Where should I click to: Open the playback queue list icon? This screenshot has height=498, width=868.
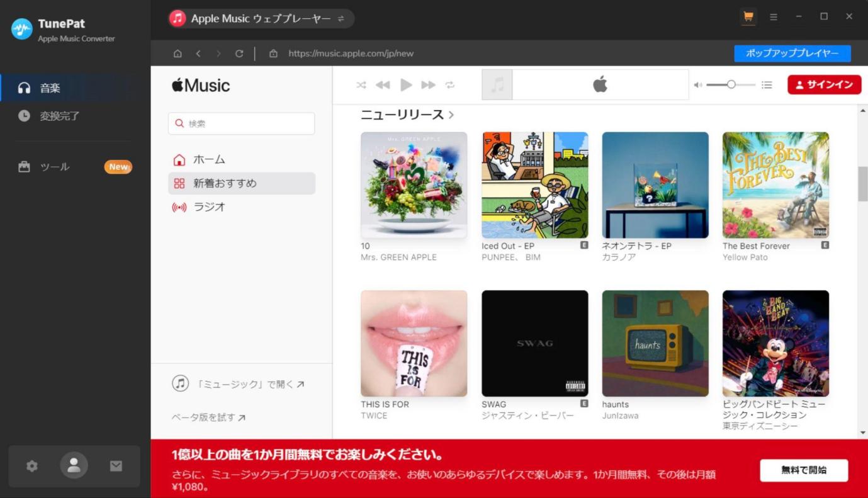coord(767,84)
